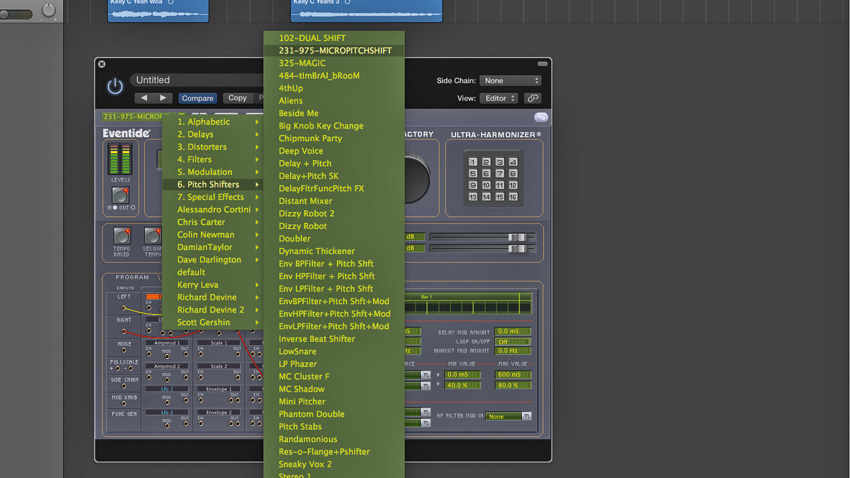Click the MOD KNOB source jack
This screenshot has height=478, width=850.
tap(124, 403)
